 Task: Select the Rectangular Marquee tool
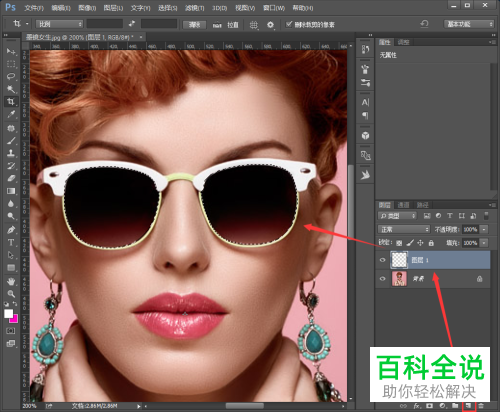pyautogui.click(x=11, y=64)
